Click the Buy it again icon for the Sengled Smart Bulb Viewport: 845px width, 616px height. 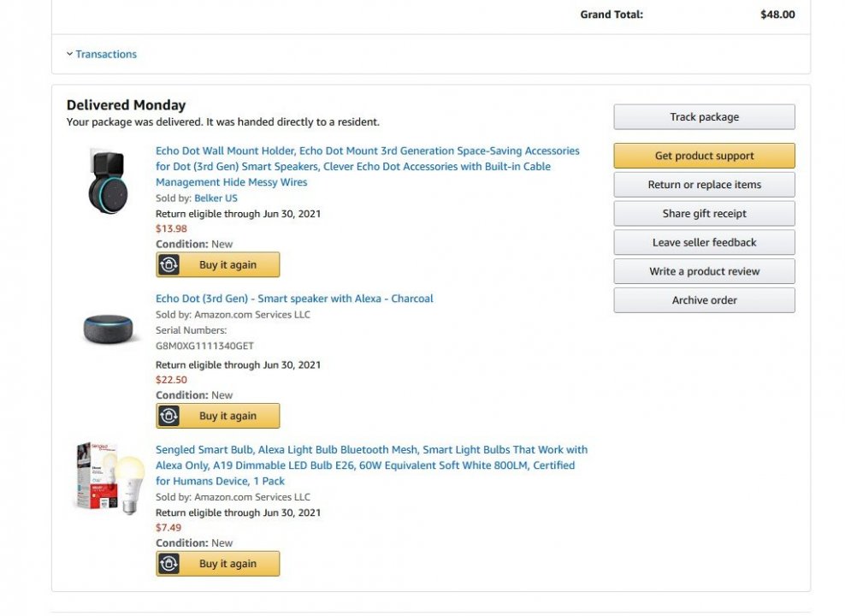coord(169,564)
